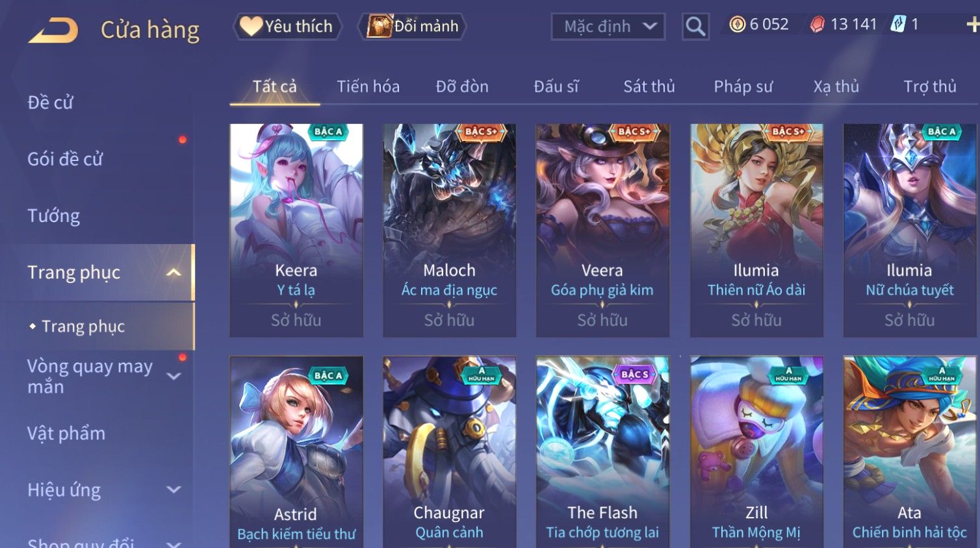The height and width of the screenshot is (548, 980).
Task: Click the red ruby currency icon
Action: [817, 25]
